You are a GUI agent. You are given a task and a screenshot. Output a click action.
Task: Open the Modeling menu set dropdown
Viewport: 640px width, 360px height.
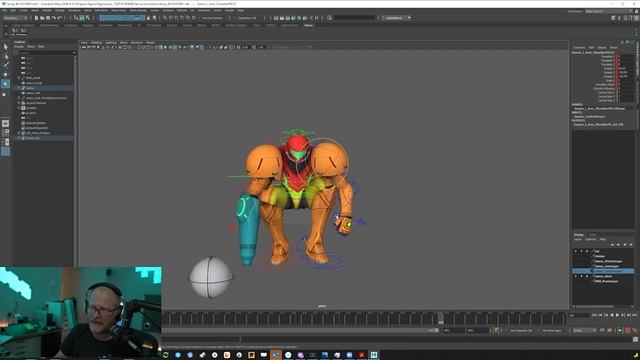[16, 18]
